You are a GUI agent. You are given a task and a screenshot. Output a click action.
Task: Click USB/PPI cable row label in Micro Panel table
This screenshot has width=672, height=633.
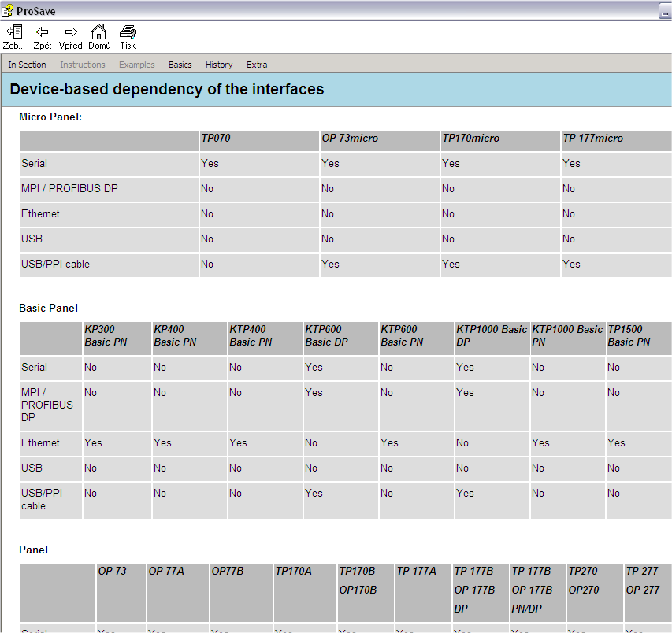55,265
